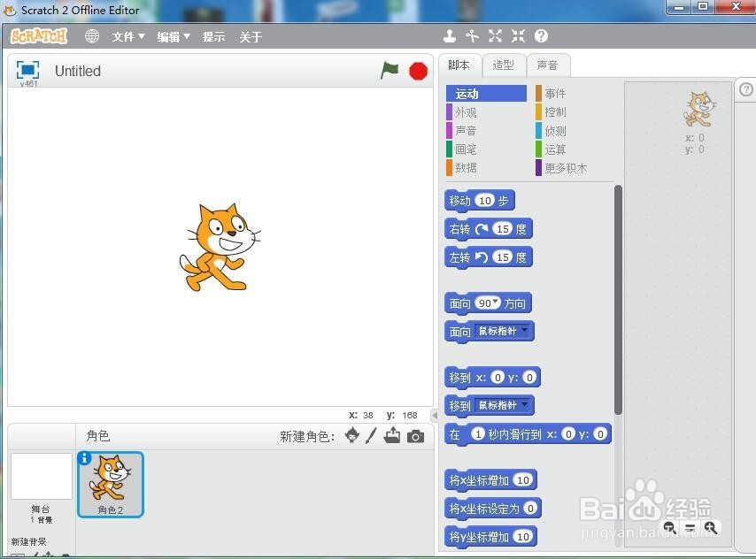The image size is (756, 559).
Task: Click value field in 将y坐标增加 block
Action: (x=523, y=536)
